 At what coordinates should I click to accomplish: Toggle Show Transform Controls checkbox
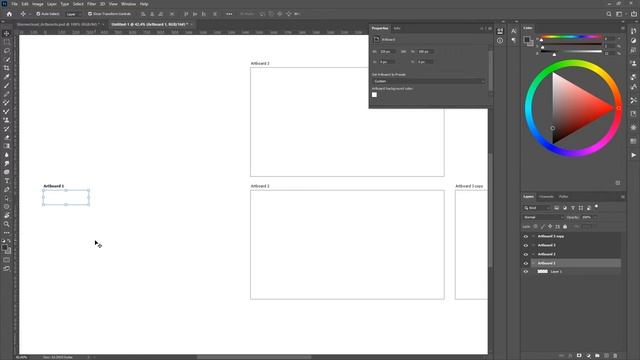[90, 14]
